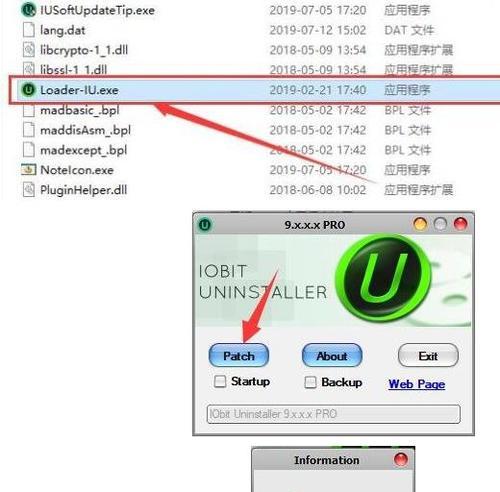Viewport: 500px width, 492px height.
Task: Click the Exit button
Action: click(428, 356)
